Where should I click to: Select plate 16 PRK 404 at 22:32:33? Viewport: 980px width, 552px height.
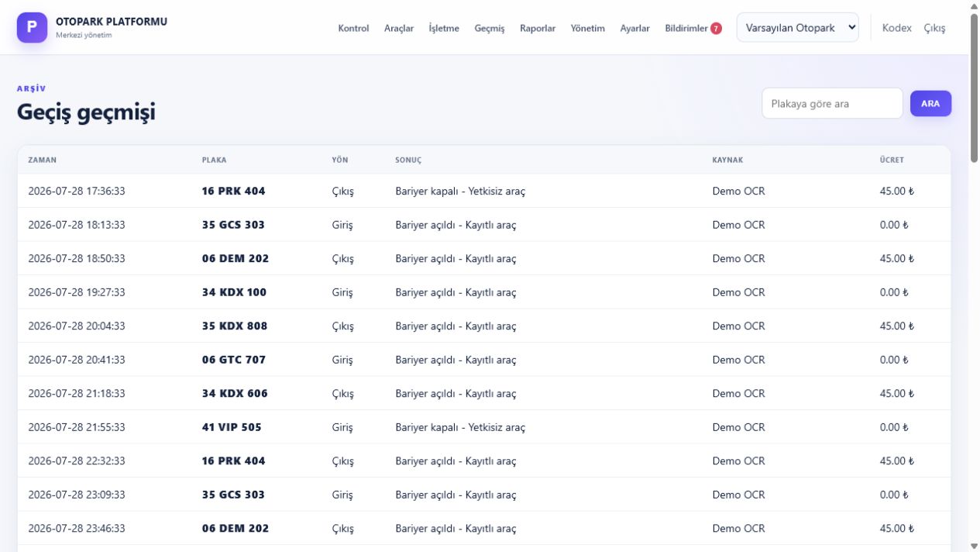[234, 461]
